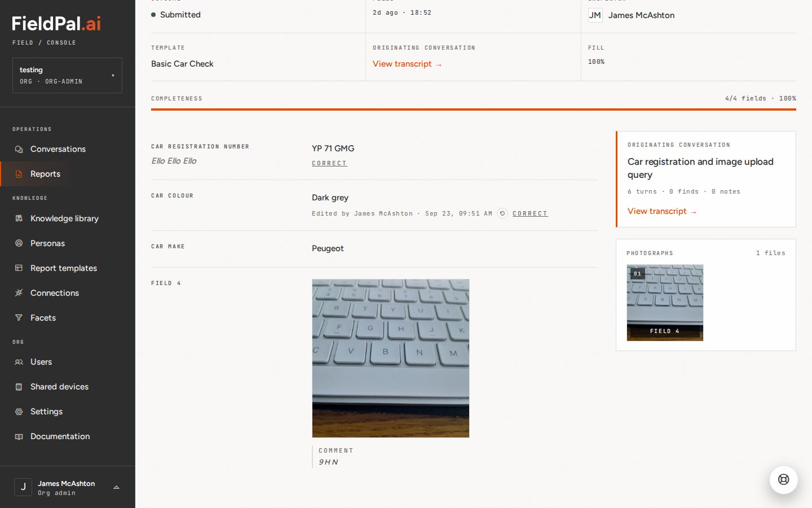Expand the James McAshton account menu
This screenshot has height=508, width=812.
(68, 487)
